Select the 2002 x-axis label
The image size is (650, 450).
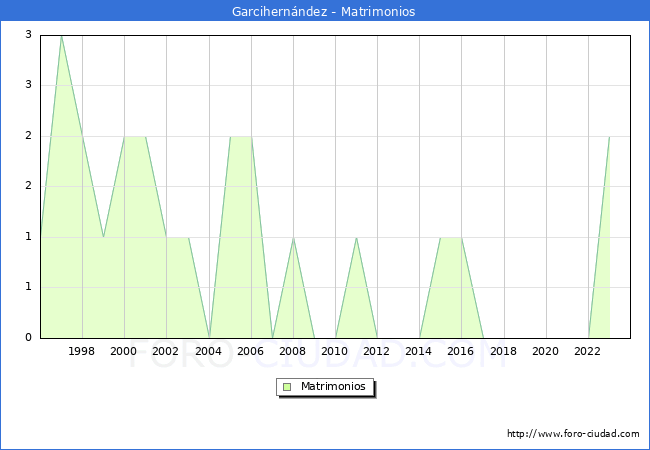(x=165, y=351)
